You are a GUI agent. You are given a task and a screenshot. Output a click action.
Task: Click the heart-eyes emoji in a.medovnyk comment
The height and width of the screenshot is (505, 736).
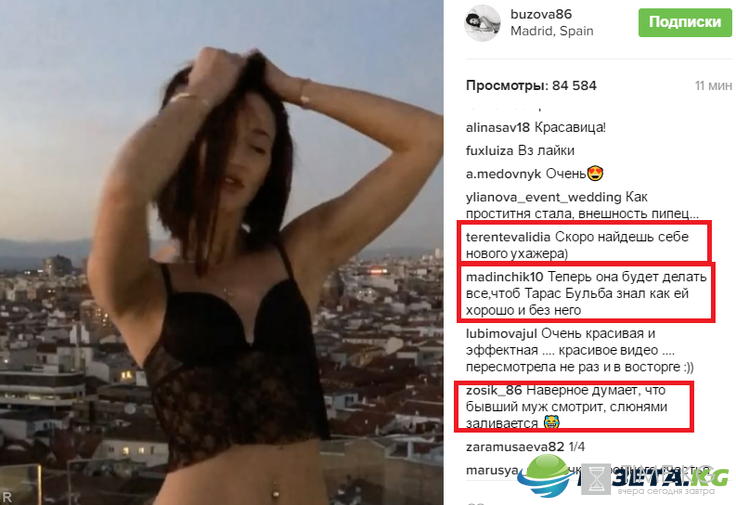pos(595,174)
